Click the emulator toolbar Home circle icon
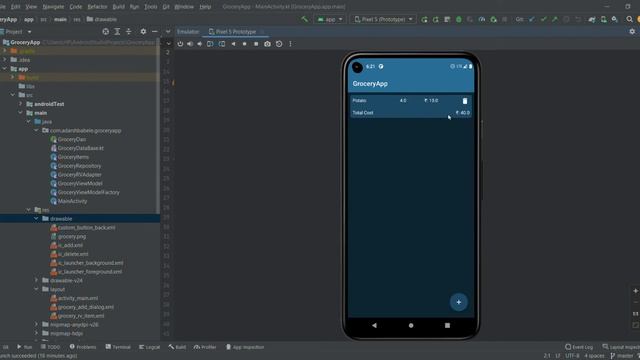This screenshot has width=640, height=360. 244,44
